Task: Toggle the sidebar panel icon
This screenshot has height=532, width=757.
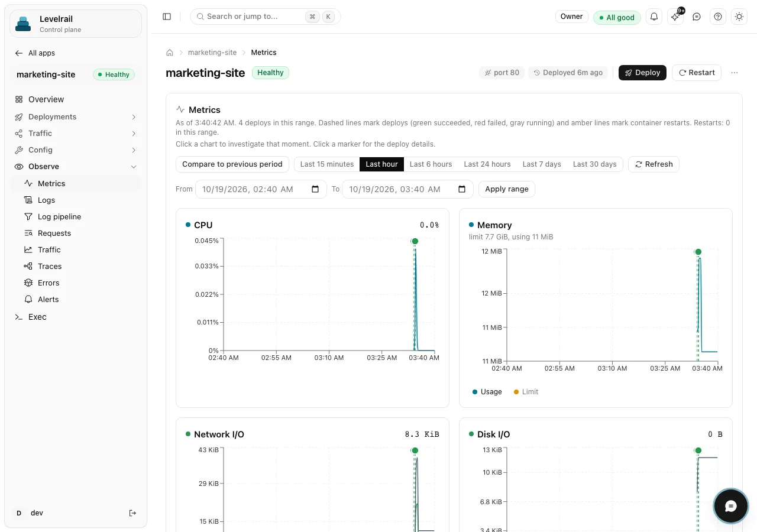Action: (x=167, y=17)
